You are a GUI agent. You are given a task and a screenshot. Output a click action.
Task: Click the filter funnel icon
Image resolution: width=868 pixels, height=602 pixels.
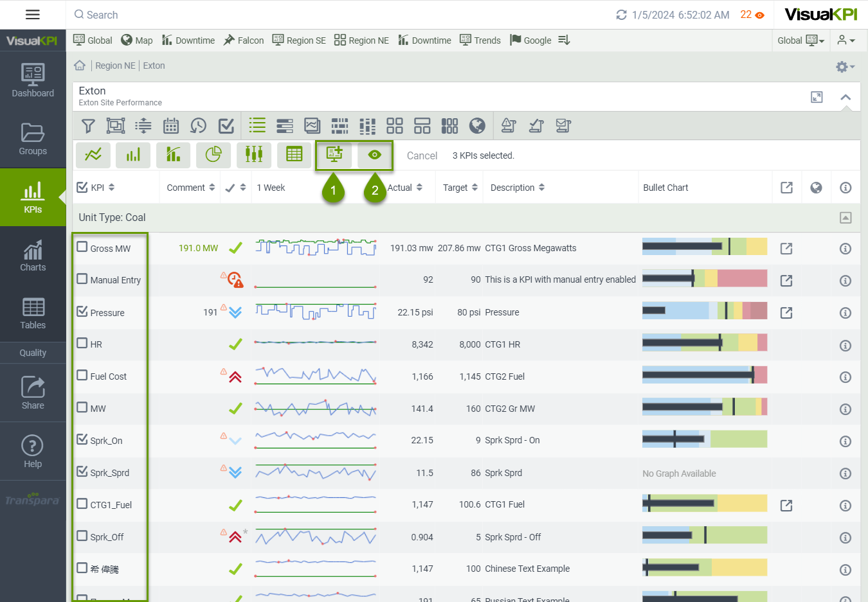88,126
